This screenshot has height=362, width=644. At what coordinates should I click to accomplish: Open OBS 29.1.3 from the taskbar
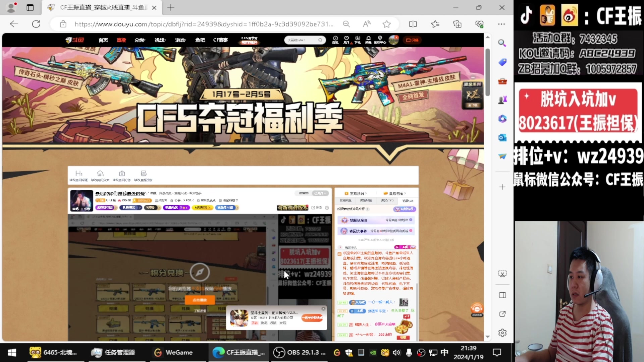coord(300,352)
